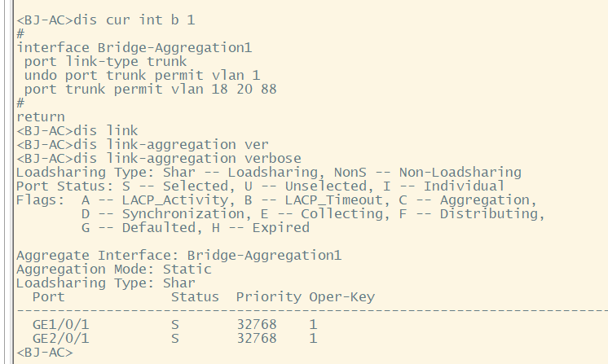This screenshot has height=364, width=608.
Task: Click the 'Loadsharing Type: Shar -- Loadsharing' legend line
Action: click(268, 172)
